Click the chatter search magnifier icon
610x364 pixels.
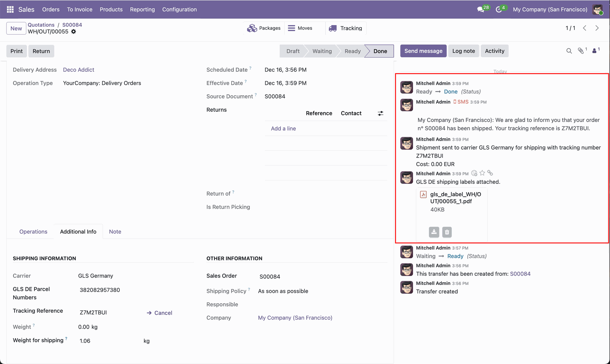(x=569, y=51)
